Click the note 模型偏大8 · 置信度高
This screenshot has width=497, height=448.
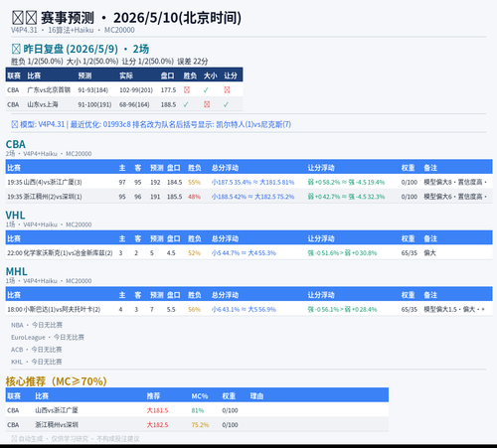(x=455, y=182)
